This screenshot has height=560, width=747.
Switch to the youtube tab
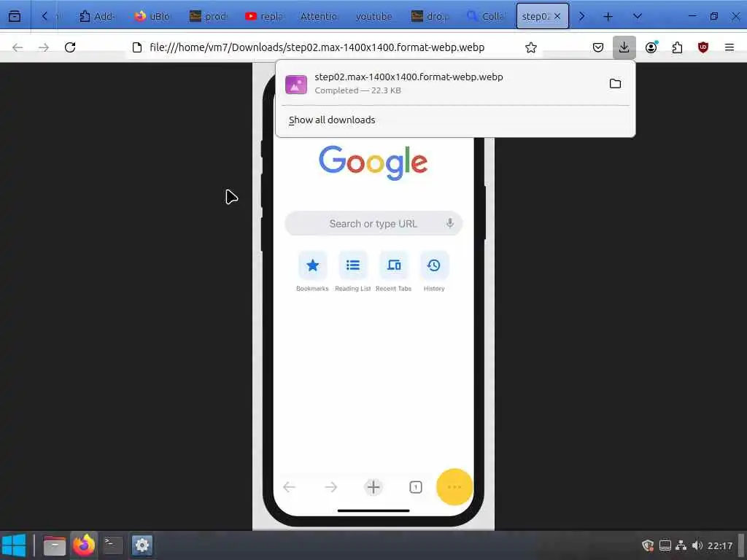tap(374, 16)
